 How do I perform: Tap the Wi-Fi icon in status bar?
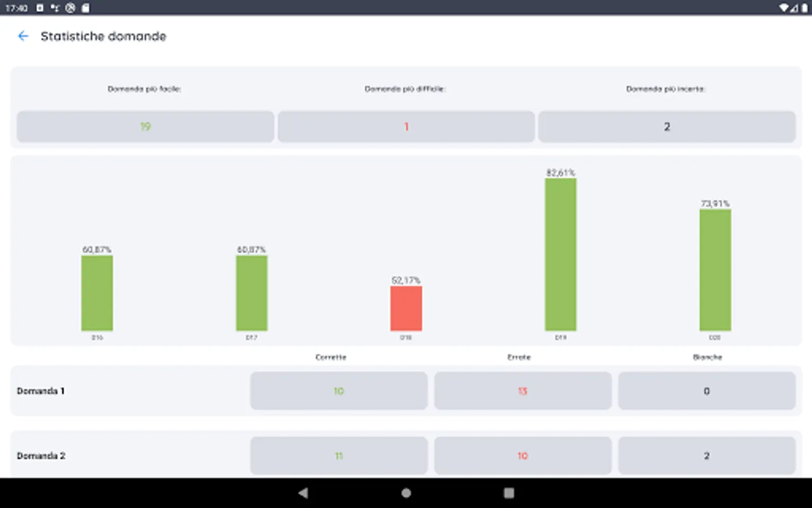point(784,8)
